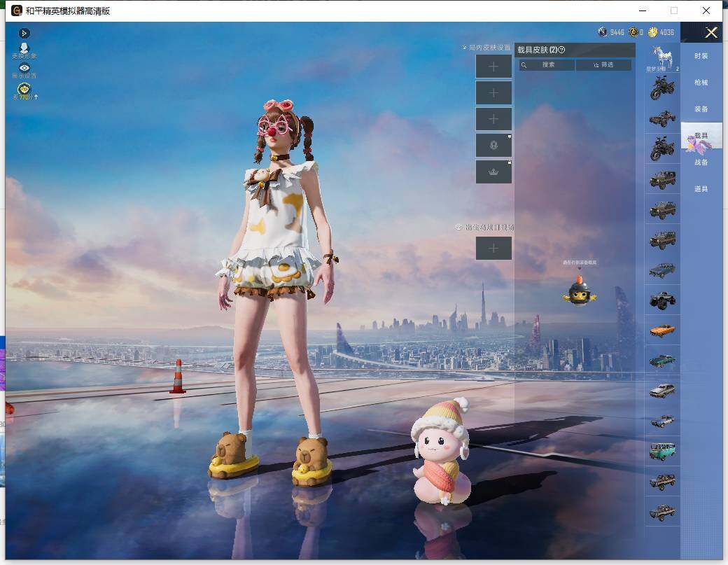
Task: Switch to the 道具 items tab
Action: coord(701,188)
